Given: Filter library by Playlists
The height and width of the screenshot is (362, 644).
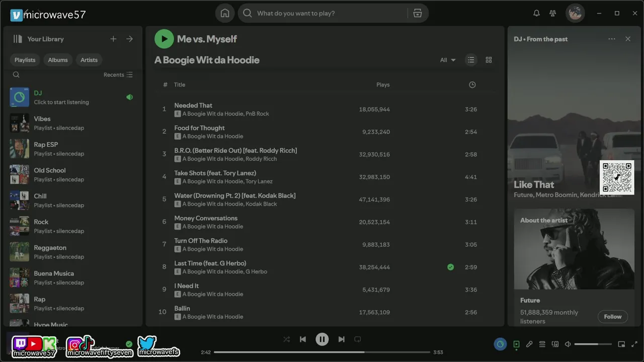Looking at the screenshot, I should pyautogui.click(x=25, y=60).
